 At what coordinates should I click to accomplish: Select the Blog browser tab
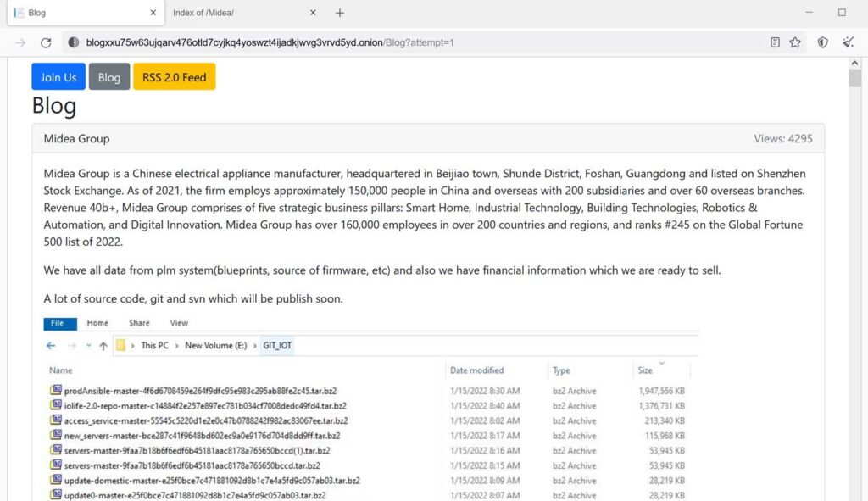point(86,13)
